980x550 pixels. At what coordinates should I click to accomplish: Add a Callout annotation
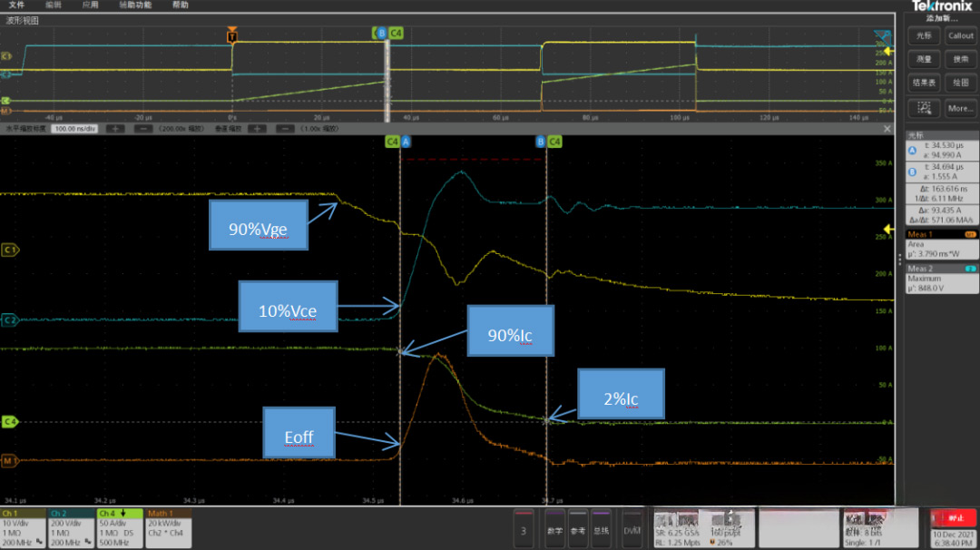point(960,36)
